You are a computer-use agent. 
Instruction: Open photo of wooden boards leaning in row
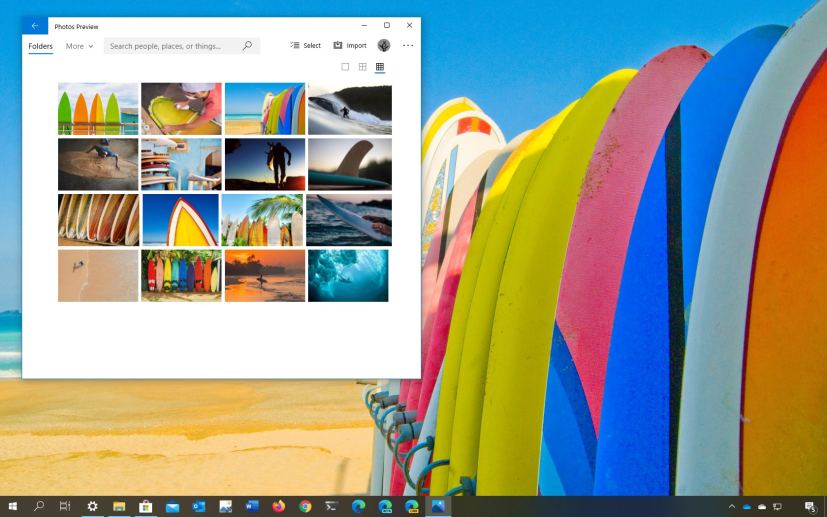[99, 220]
